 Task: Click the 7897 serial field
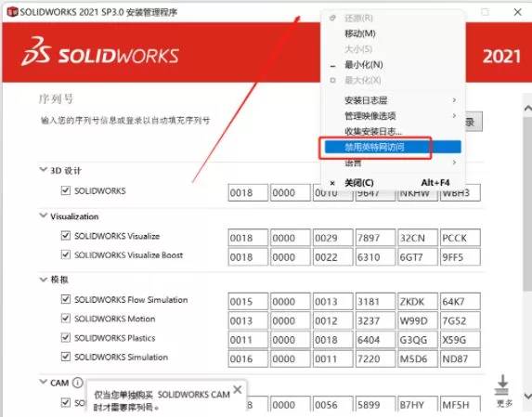[x=375, y=238]
